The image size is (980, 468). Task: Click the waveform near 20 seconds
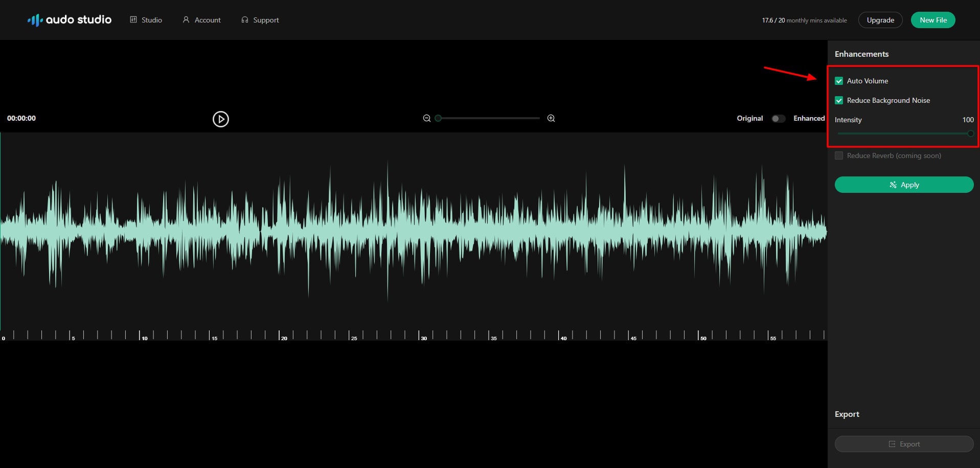280,230
